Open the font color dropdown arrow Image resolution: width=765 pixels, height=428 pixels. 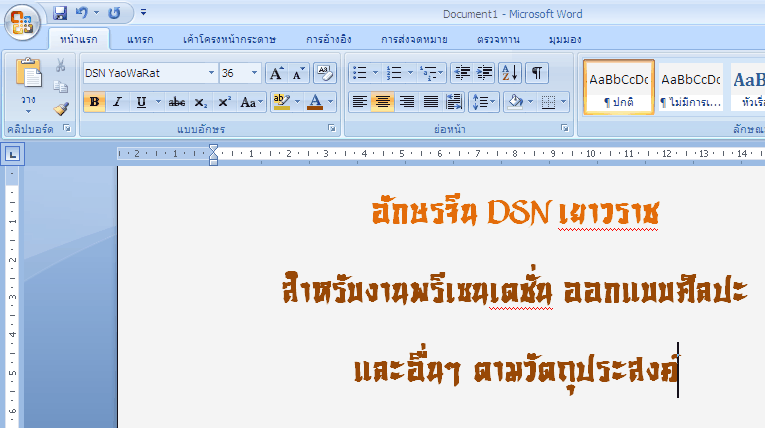[331, 102]
